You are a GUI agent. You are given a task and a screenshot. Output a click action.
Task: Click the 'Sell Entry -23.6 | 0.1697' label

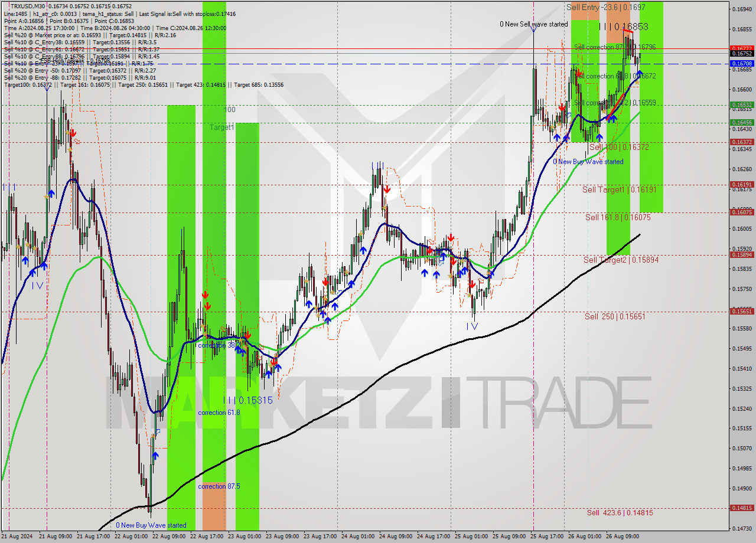pyautogui.click(x=605, y=7)
